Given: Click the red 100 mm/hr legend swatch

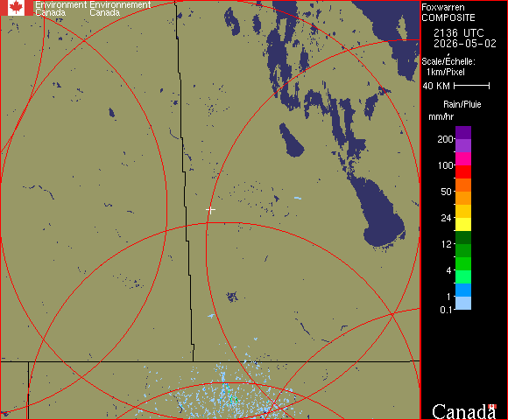Looking at the screenshot, I should (463, 171).
